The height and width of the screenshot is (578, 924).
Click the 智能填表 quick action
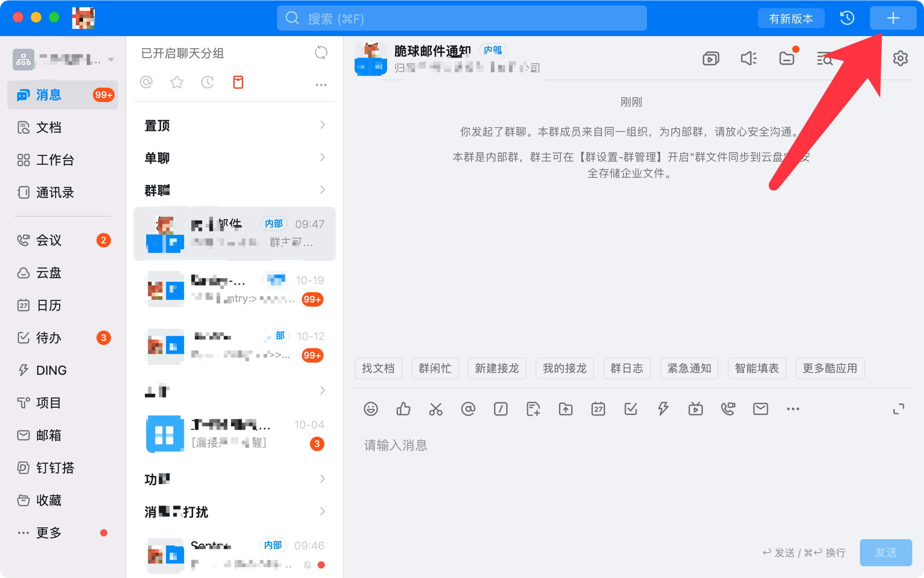757,368
